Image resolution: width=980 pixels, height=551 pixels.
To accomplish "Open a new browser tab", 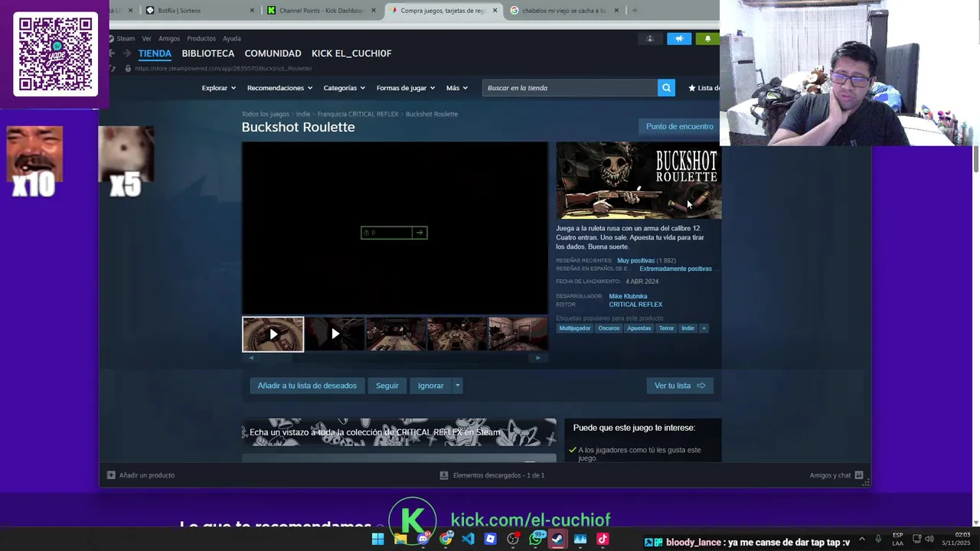I will coord(635,11).
